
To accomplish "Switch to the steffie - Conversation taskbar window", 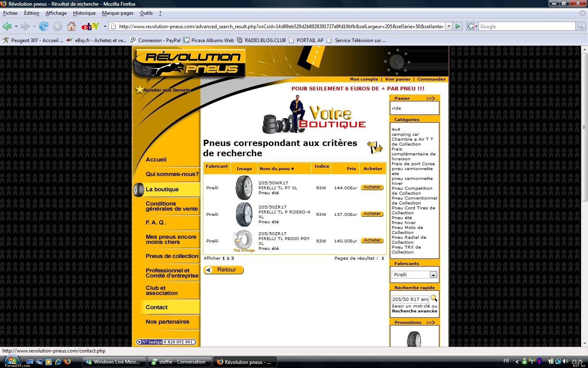I will (x=179, y=362).
